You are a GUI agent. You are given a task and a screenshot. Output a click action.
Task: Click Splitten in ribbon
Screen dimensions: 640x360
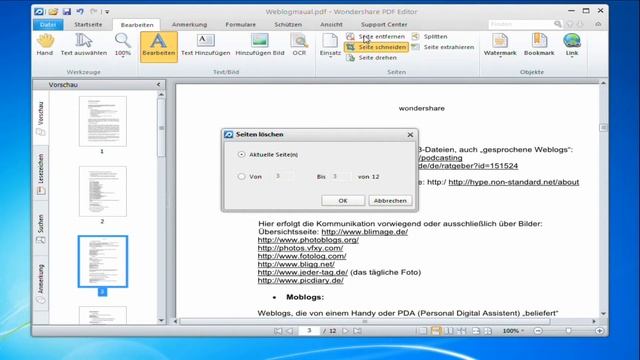430,37
